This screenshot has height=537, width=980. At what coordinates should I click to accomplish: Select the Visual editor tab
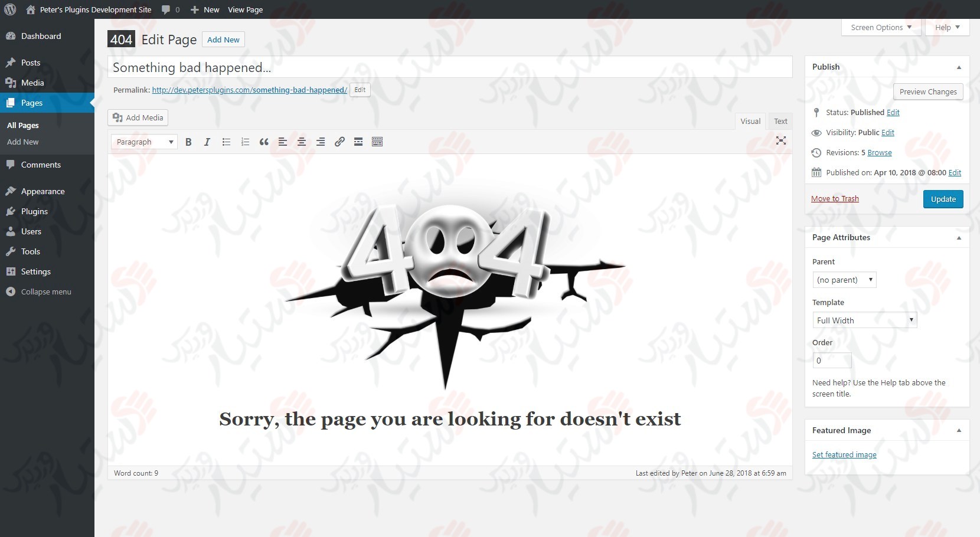pyautogui.click(x=750, y=121)
